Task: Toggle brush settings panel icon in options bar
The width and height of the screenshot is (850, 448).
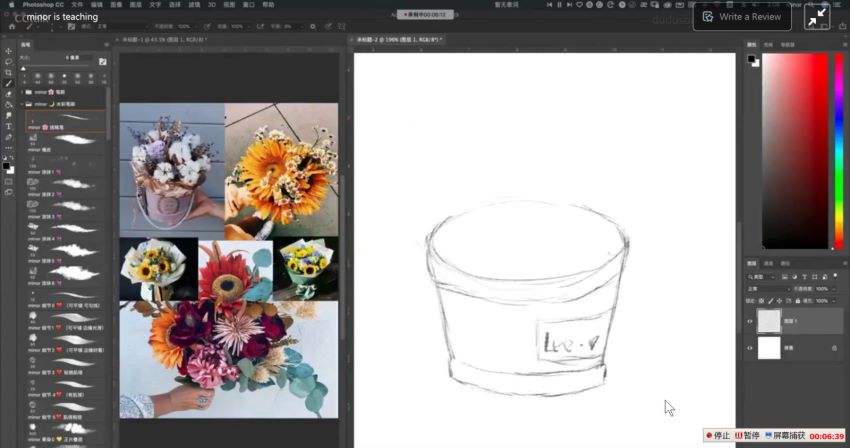Action: 71,26
